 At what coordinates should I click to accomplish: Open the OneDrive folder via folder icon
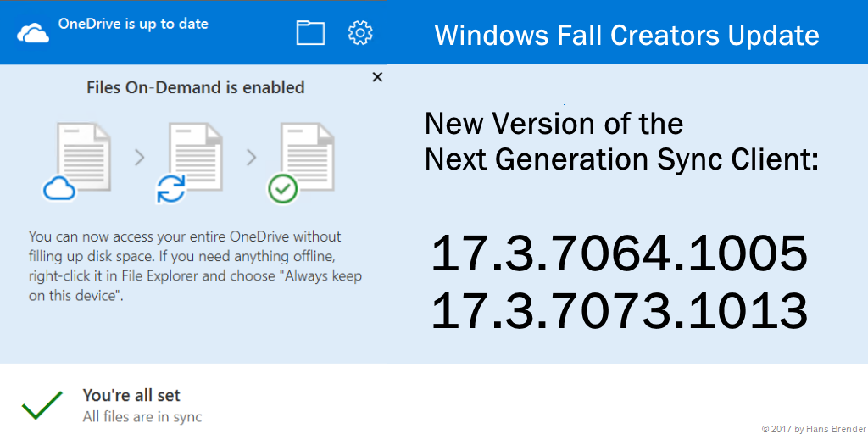[310, 33]
